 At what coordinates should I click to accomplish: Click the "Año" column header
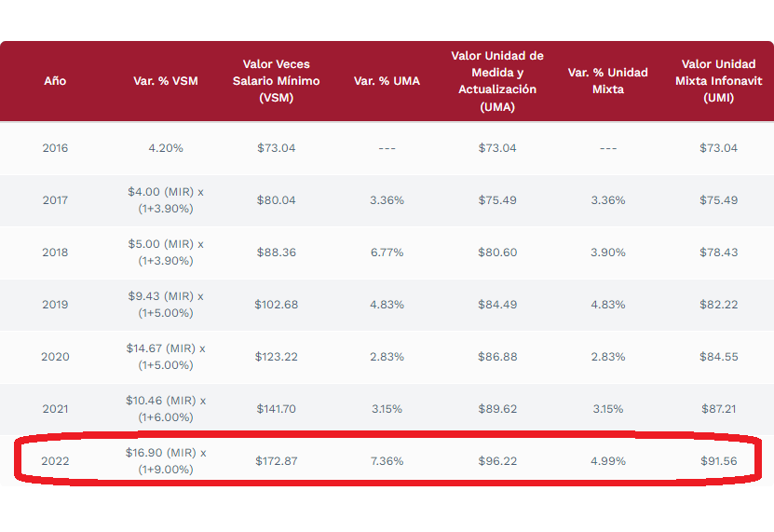55,81
